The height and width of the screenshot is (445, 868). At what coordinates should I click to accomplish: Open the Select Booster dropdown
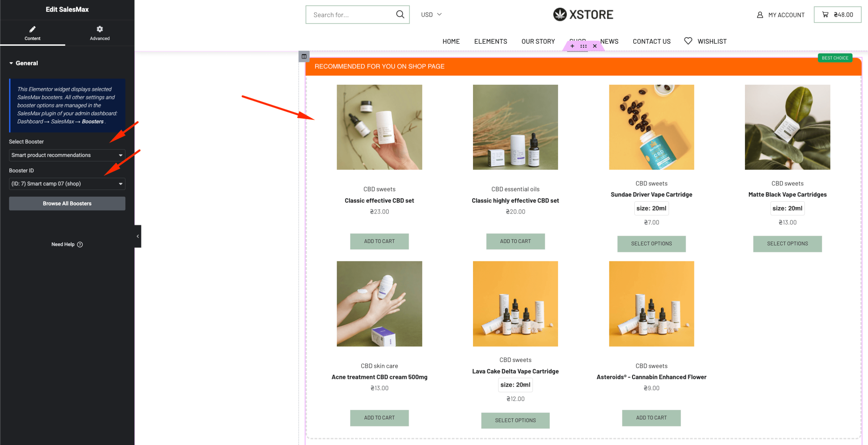pyautogui.click(x=67, y=155)
